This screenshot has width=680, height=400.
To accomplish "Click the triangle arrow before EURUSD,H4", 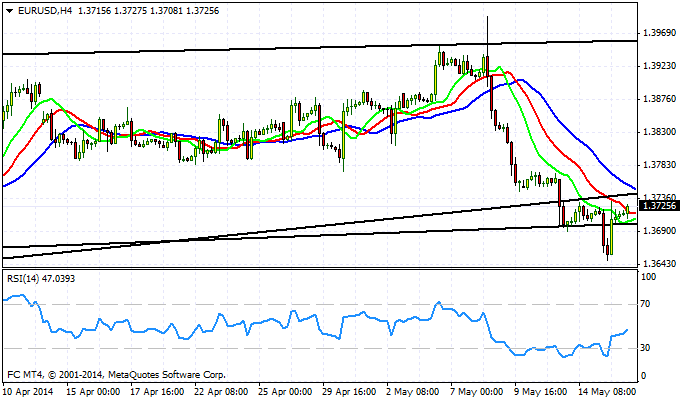I will (x=10, y=11).
